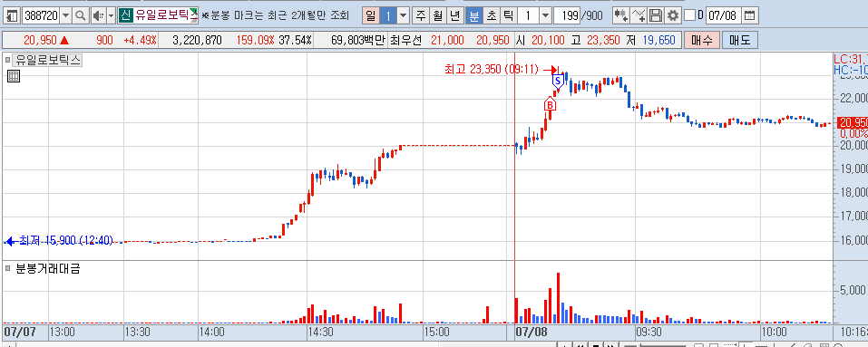Open the sound options dropdown arrow
This screenshot has height=347, width=868.
(111, 15)
